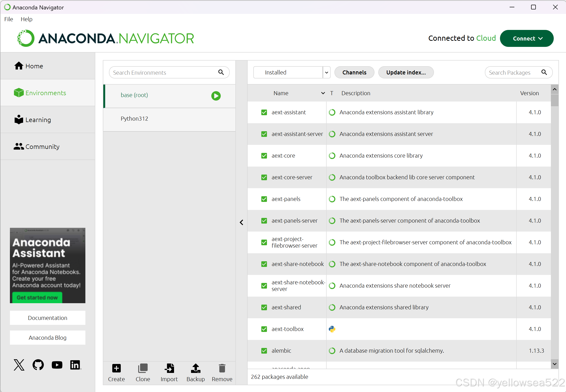The height and width of the screenshot is (392, 566).
Task: Click the Clone environment icon
Action: point(143,368)
